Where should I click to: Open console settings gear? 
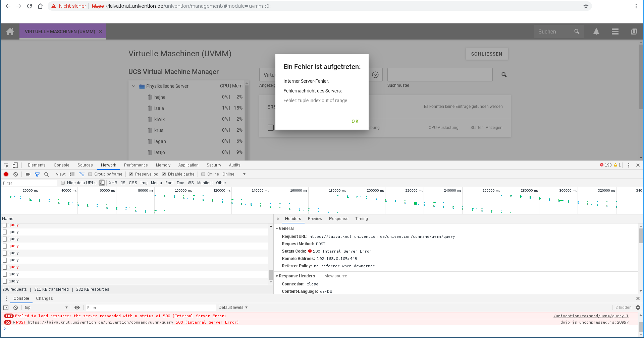click(638, 308)
